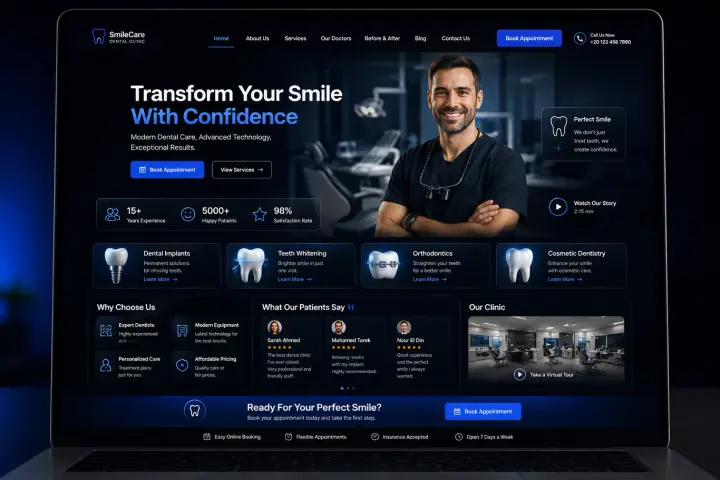Viewport: 720px width, 480px height.
Task: Click the Satisfaction Rate star icon
Action: (259, 214)
